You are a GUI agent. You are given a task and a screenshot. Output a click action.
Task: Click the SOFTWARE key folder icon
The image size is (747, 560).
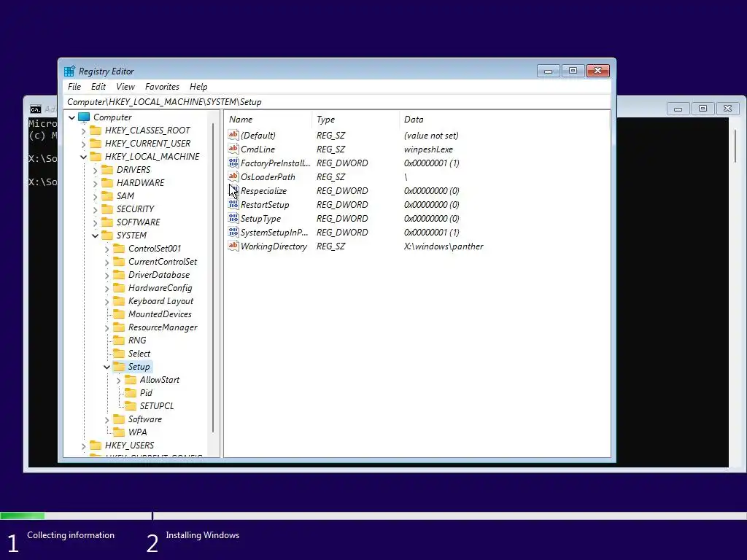point(107,222)
